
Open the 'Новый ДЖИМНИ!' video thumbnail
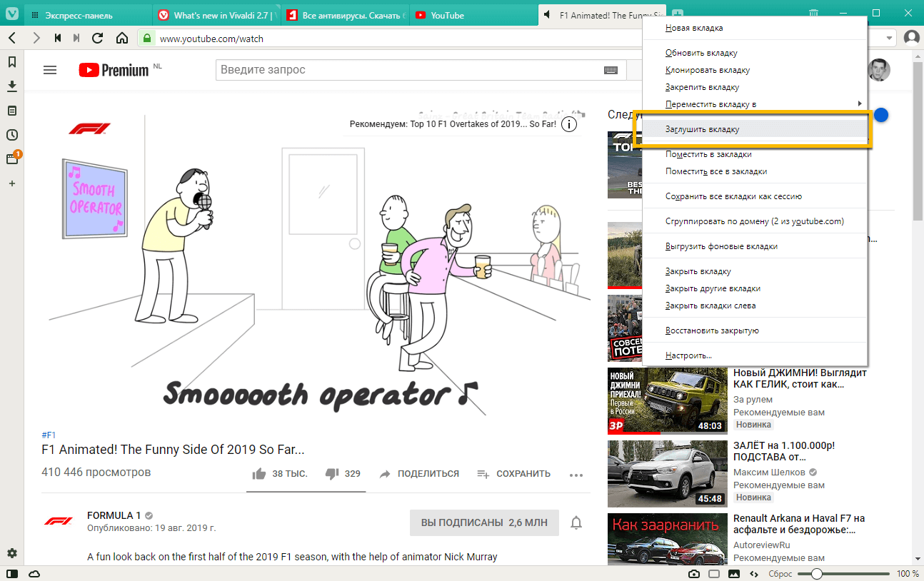click(668, 400)
